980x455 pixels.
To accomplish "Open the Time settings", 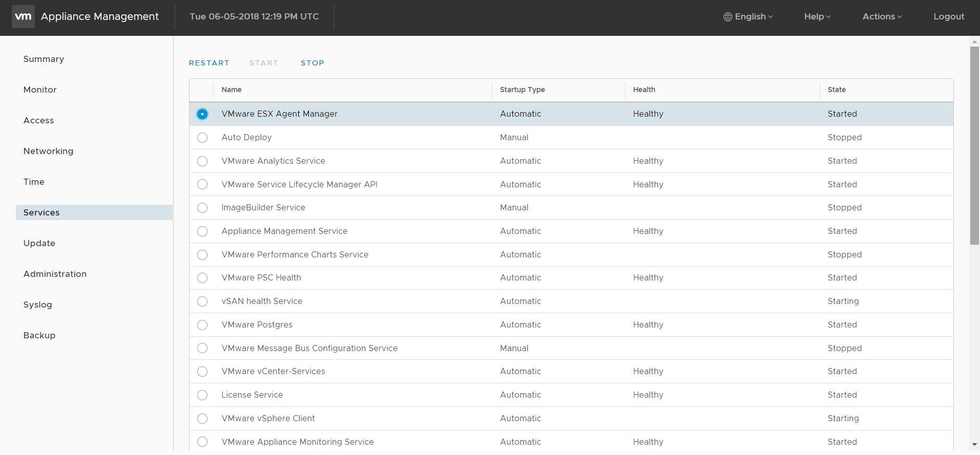I will tap(34, 182).
